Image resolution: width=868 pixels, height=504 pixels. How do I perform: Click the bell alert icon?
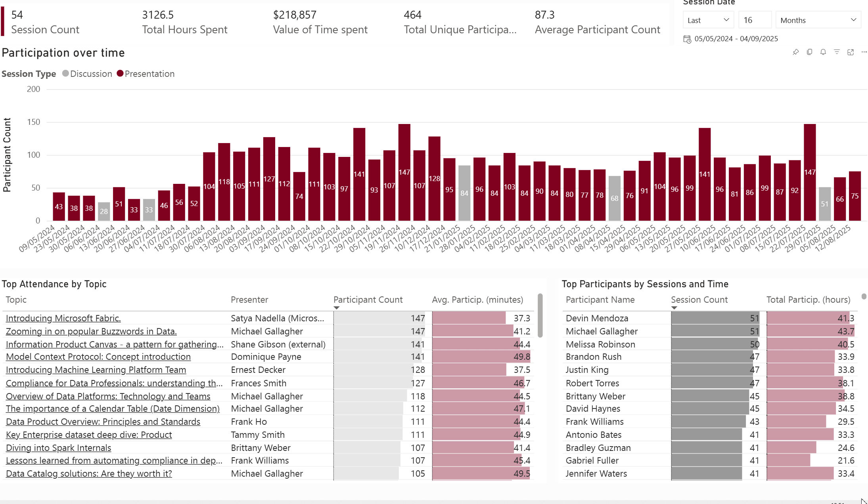pos(823,52)
